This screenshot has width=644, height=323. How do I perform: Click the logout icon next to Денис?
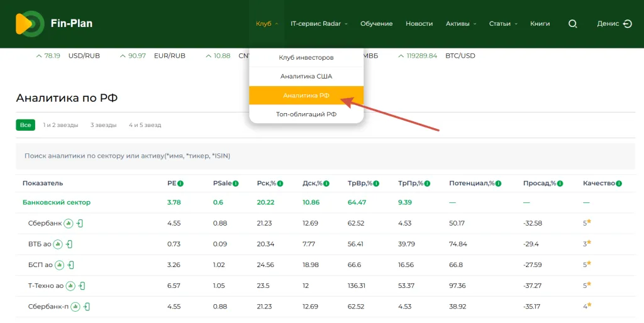click(627, 24)
